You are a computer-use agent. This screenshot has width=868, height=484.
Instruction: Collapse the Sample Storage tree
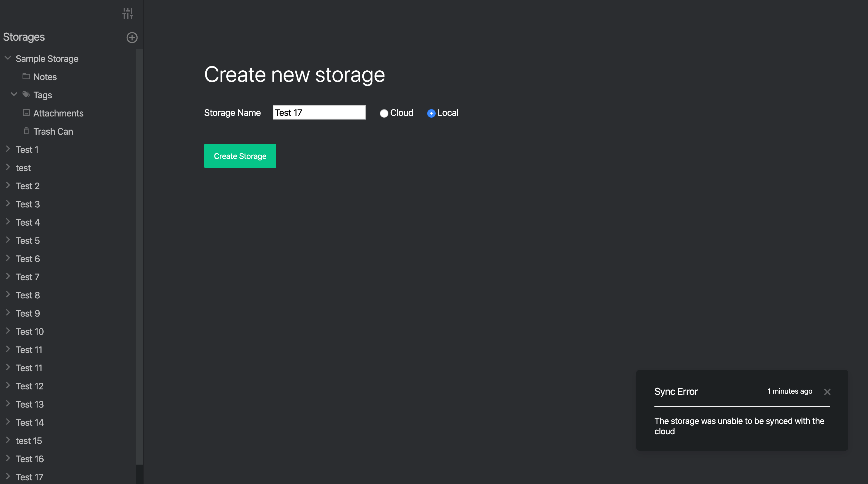pyautogui.click(x=8, y=58)
